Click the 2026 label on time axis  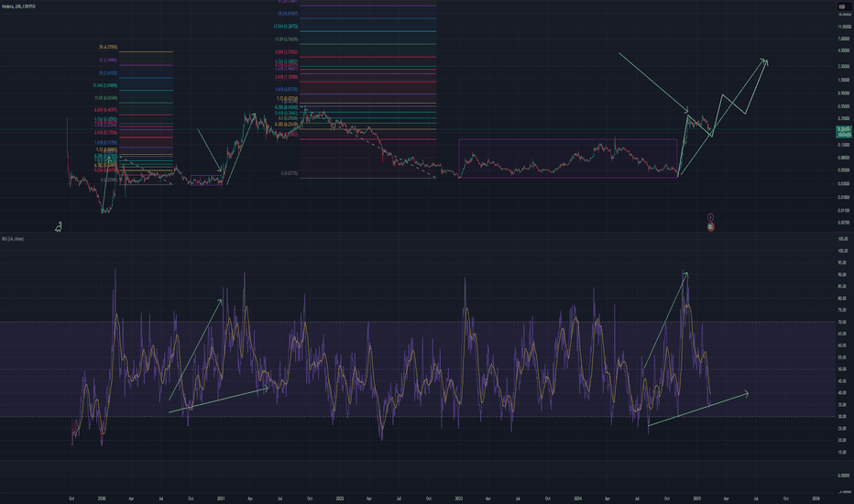click(x=816, y=499)
